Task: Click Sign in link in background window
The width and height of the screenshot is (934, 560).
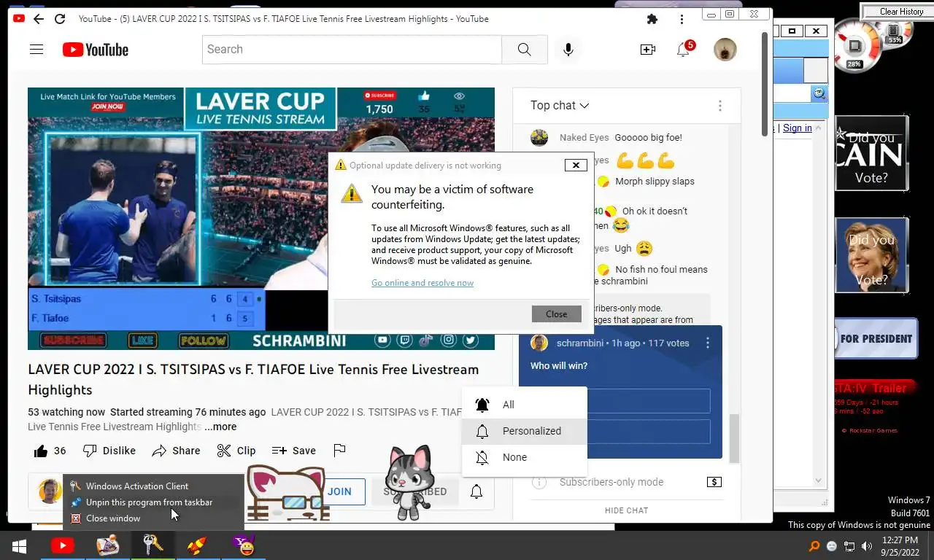Action: point(797,128)
